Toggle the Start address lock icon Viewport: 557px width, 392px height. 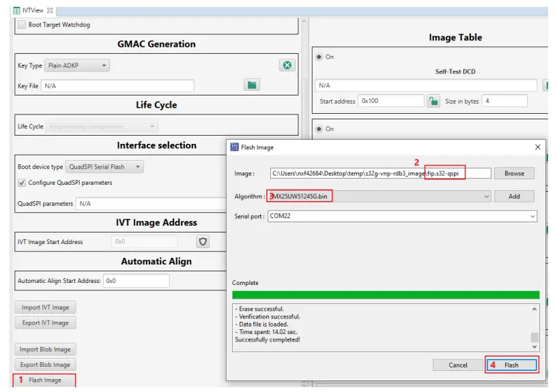tap(433, 101)
